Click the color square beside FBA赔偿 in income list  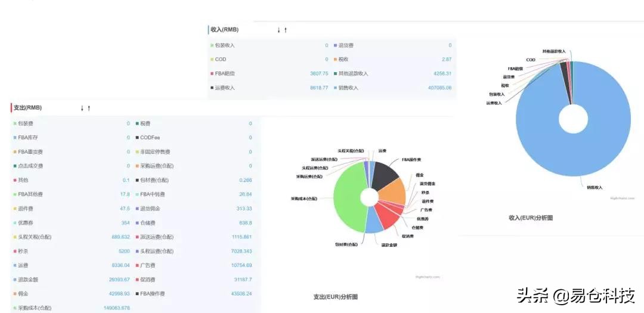pyautogui.click(x=212, y=74)
